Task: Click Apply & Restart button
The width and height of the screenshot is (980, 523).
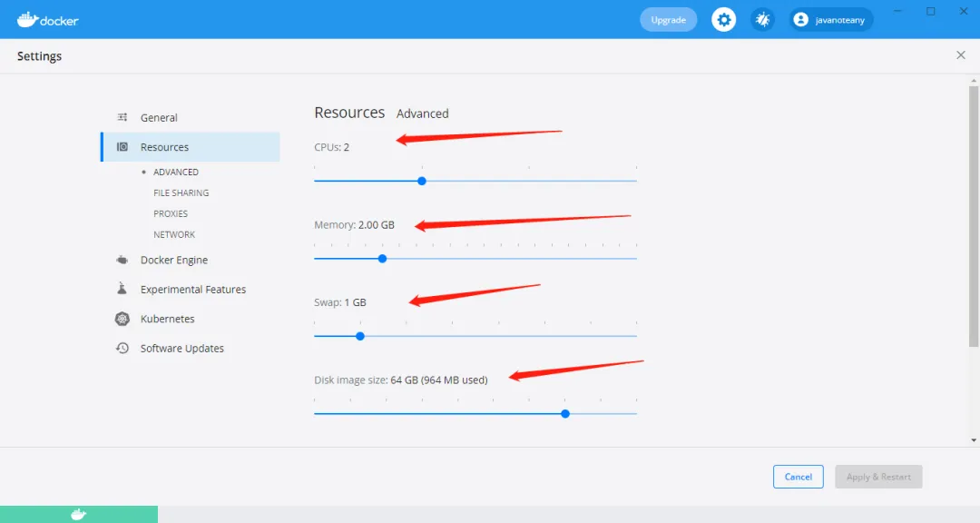Action: [878, 477]
